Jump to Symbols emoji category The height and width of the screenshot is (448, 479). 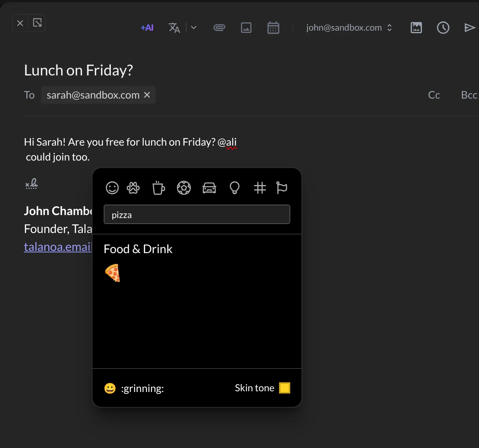(260, 188)
